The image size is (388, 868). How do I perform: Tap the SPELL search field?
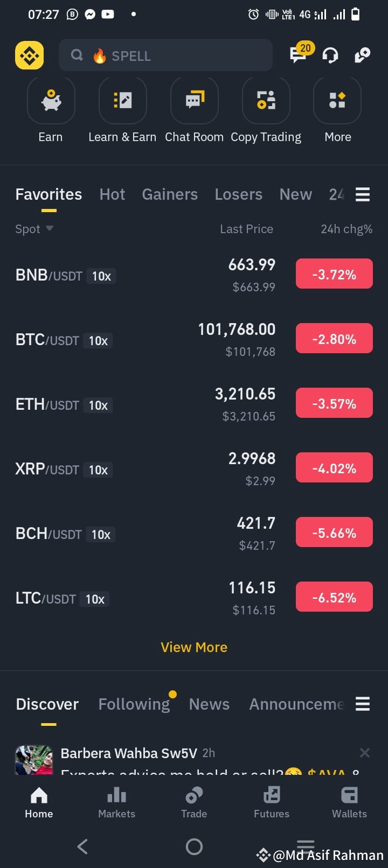pyautogui.click(x=165, y=55)
